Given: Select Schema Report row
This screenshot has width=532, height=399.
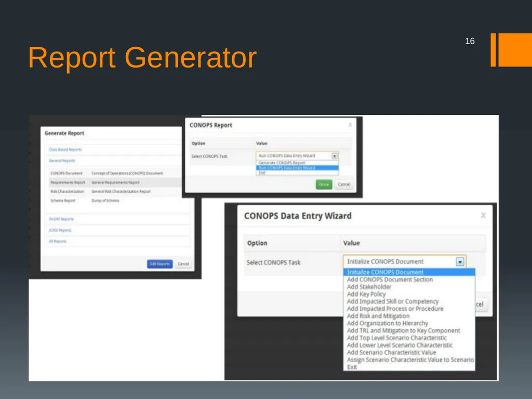Looking at the screenshot, I should point(115,201).
